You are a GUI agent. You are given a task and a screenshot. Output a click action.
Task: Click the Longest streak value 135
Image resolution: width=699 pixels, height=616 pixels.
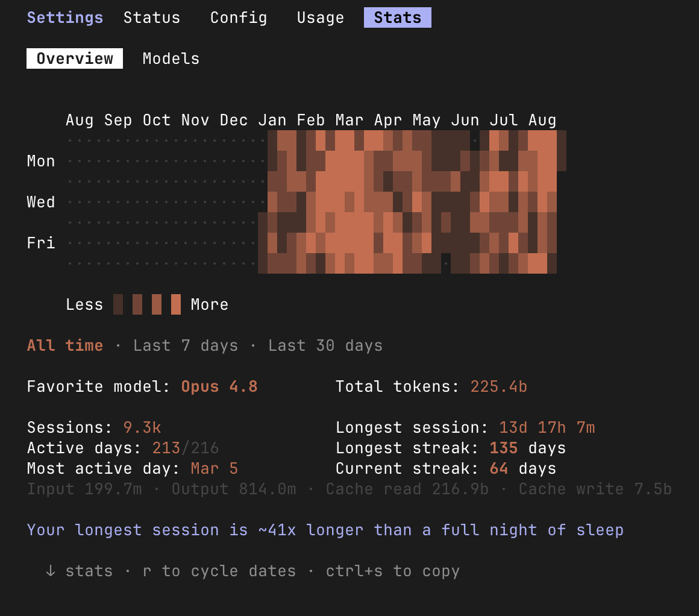pos(504,448)
